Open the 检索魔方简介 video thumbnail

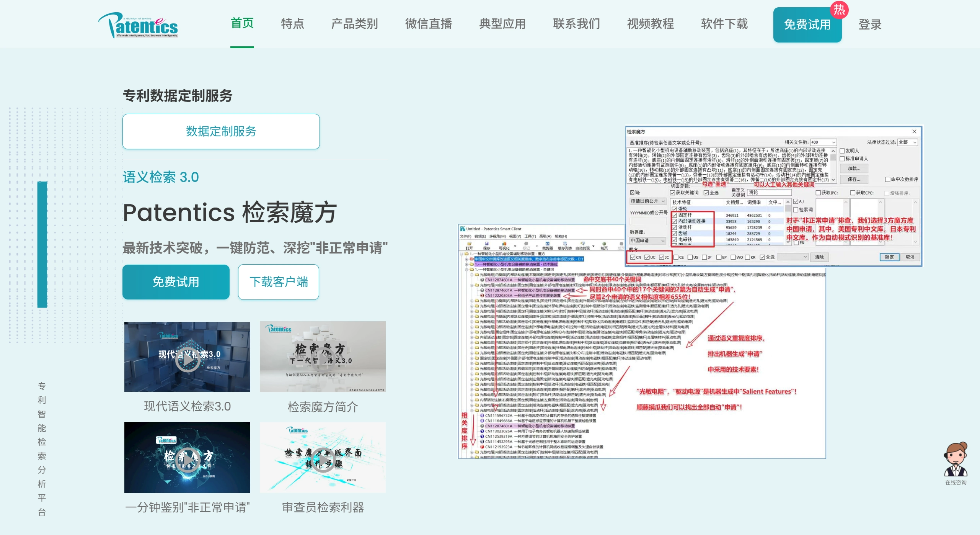(x=323, y=357)
